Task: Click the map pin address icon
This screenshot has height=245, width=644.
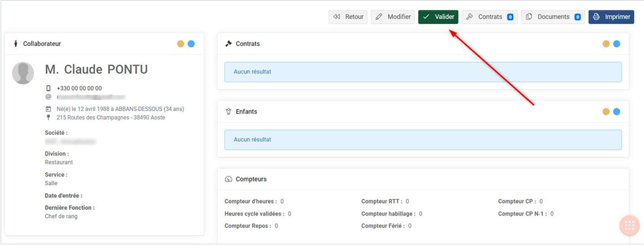Action: click(48, 118)
